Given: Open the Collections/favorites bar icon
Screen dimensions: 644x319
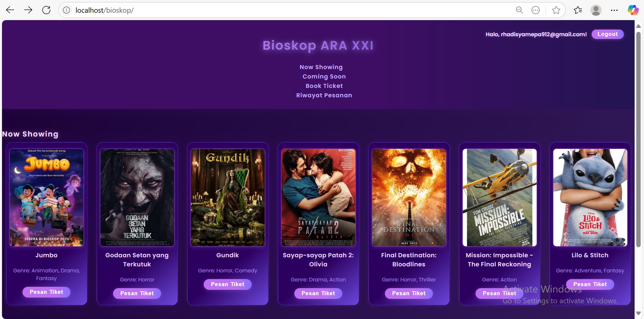Looking at the screenshot, I should pyautogui.click(x=578, y=10).
